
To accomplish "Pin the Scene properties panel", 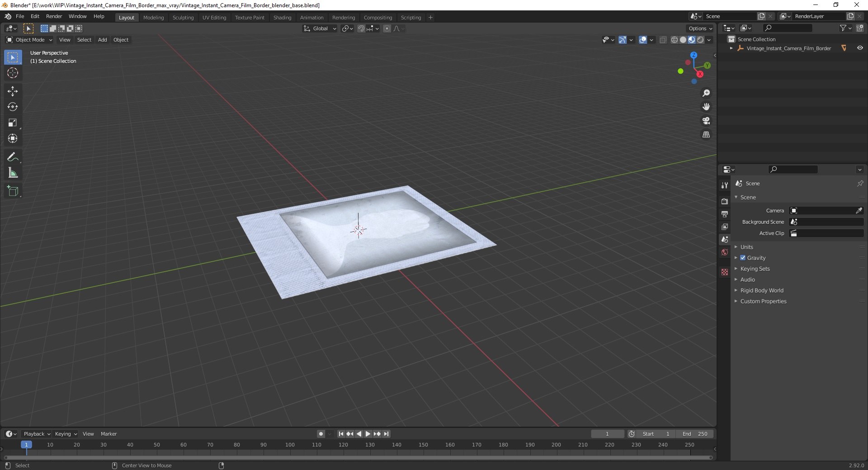I will click(x=860, y=183).
